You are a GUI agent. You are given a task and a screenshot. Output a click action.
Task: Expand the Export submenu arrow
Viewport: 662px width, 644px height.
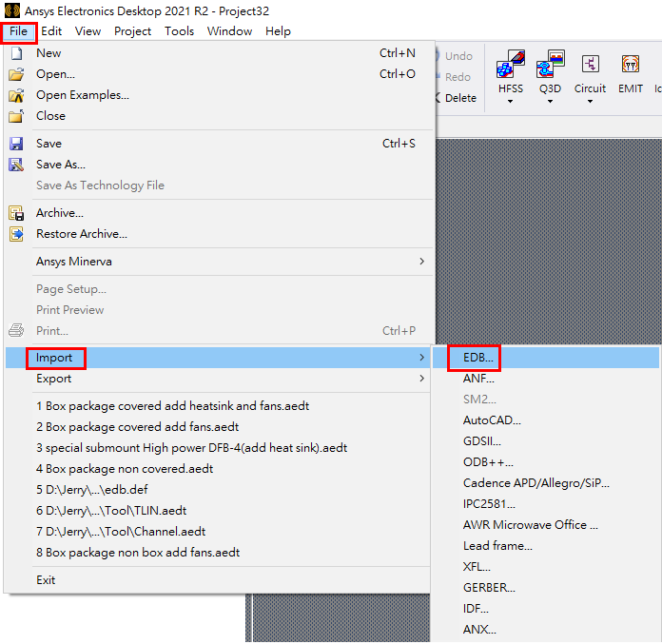point(421,379)
